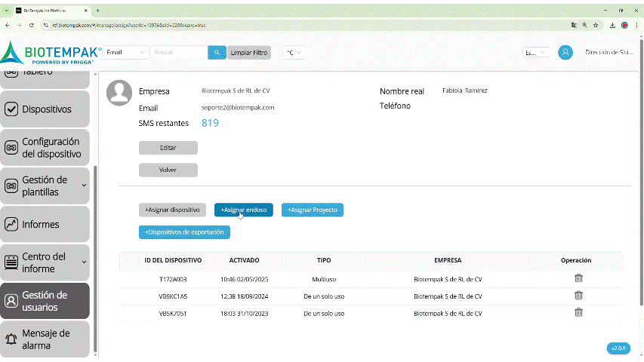Screen dimensions: 644x362
Task: Reload the page with browser refresh icon
Action: (31, 25)
